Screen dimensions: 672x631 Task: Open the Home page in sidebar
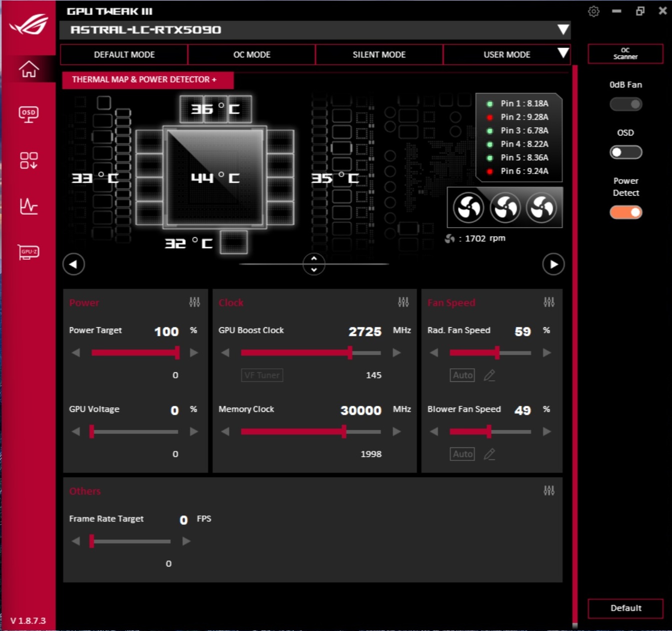29,69
